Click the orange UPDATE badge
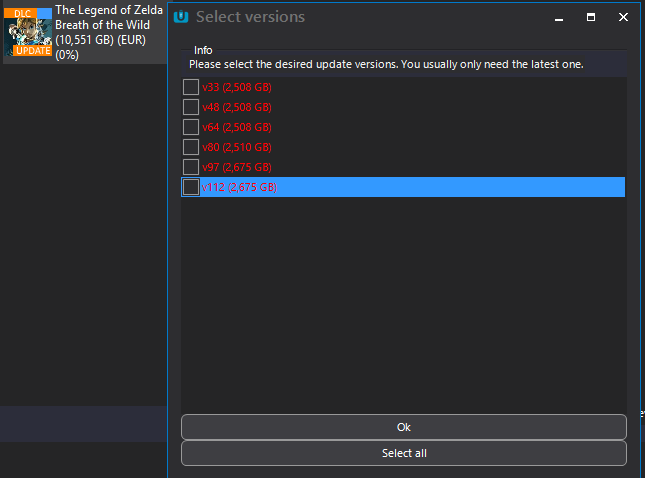The width and height of the screenshot is (645, 478). point(33,50)
